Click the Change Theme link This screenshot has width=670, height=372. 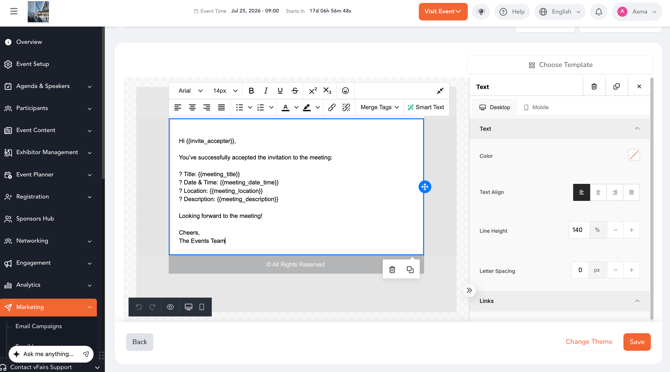589,342
